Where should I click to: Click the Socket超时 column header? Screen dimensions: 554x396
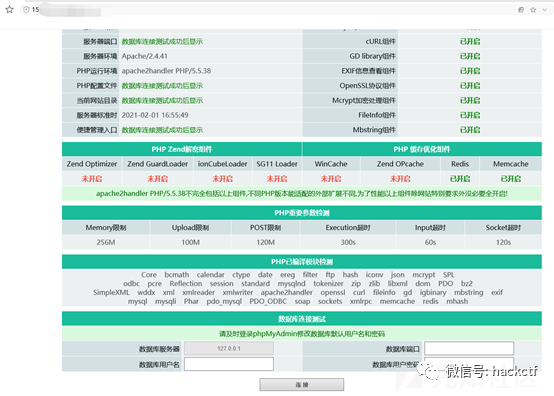coord(503,227)
